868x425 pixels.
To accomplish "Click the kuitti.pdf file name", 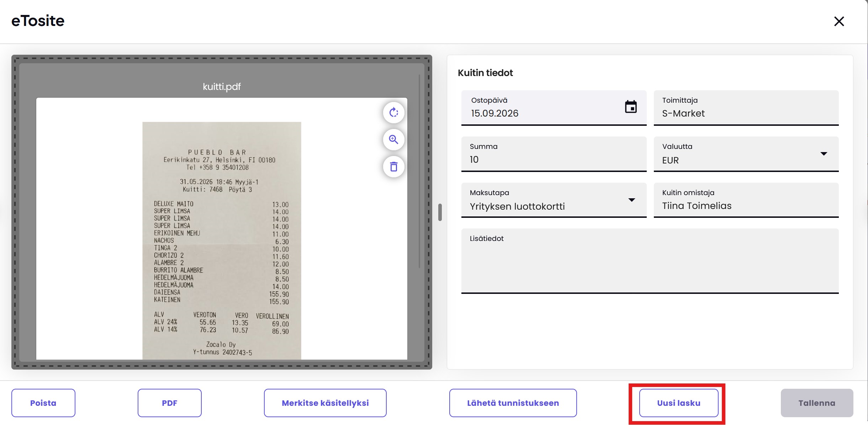I will coord(222,87).
